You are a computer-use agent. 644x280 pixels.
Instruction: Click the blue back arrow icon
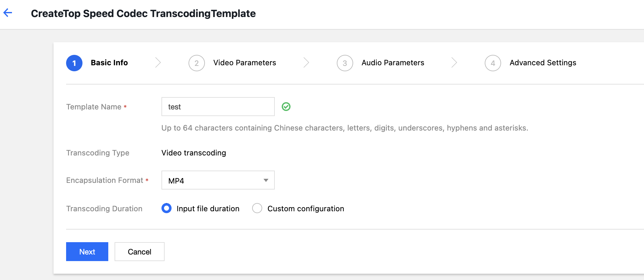8,13
